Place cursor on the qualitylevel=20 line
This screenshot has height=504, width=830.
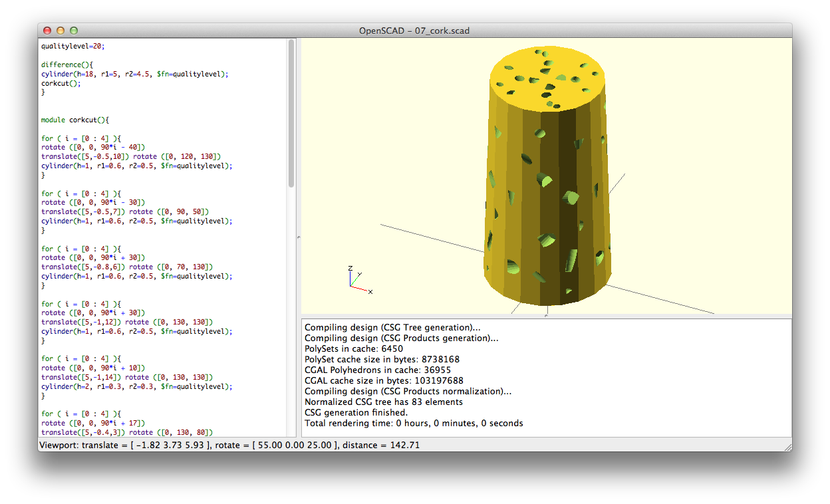click(x=73, y=47)
